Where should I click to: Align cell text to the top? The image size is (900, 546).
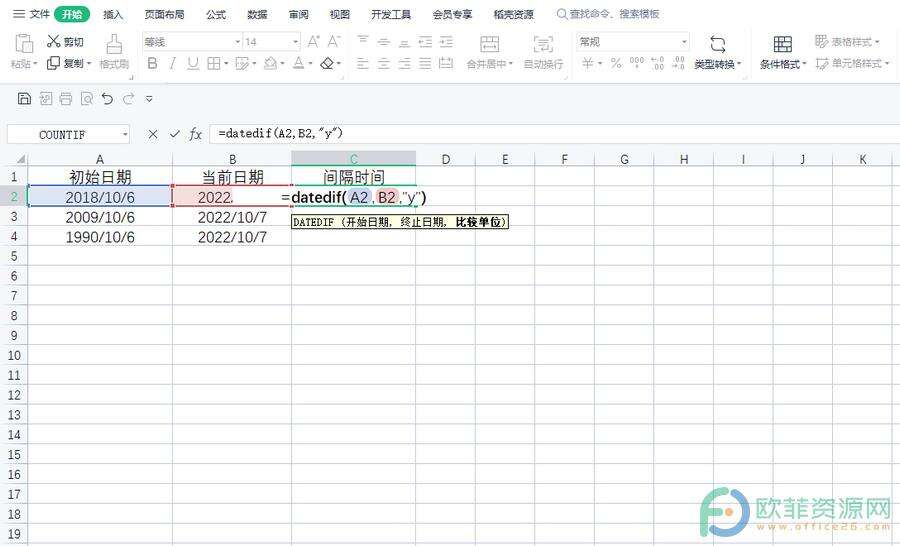[363, 41]
